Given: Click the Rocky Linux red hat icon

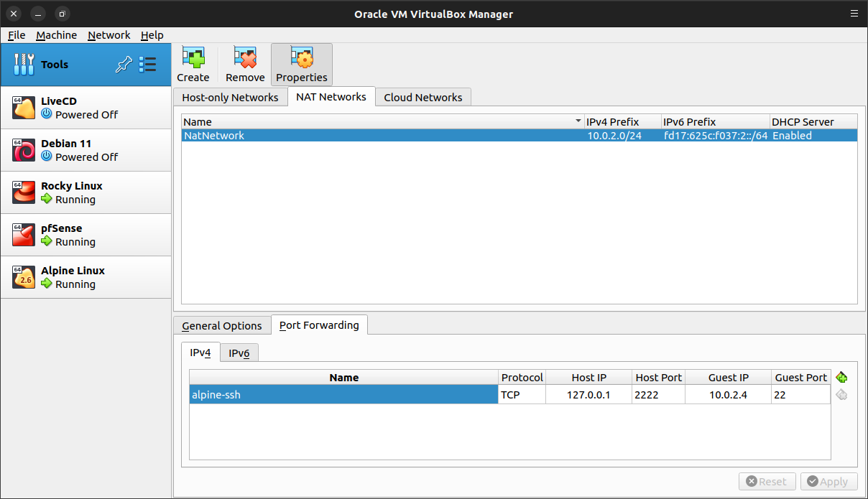Looking at the screenshot, I should click(24, 192).
